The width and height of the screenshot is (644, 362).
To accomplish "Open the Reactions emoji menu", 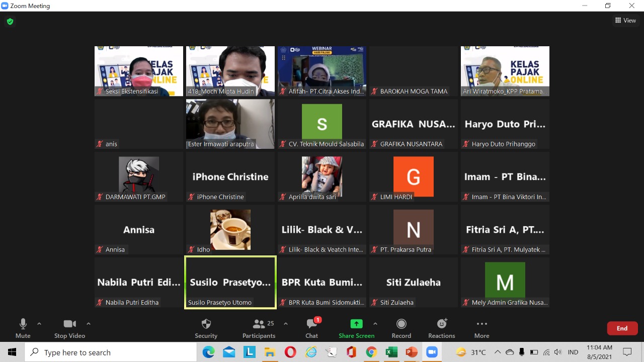I will 441,328.
